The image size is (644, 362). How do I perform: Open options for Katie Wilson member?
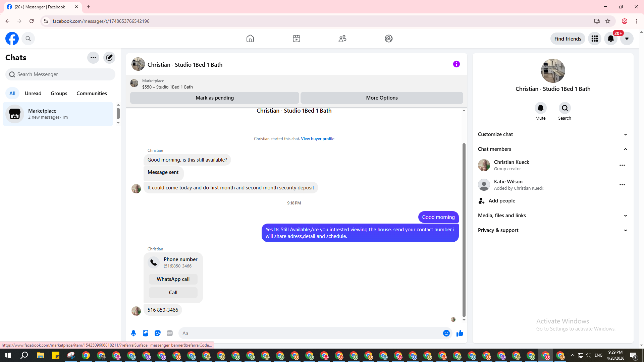[x=622, y=185]
